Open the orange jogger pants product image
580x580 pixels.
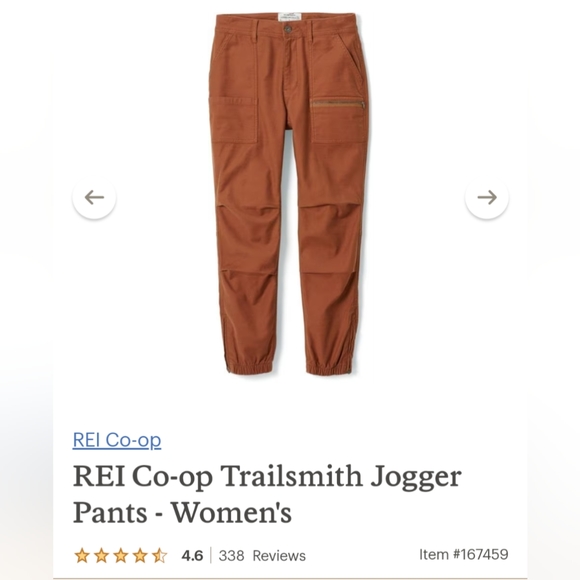coord(289,194)
